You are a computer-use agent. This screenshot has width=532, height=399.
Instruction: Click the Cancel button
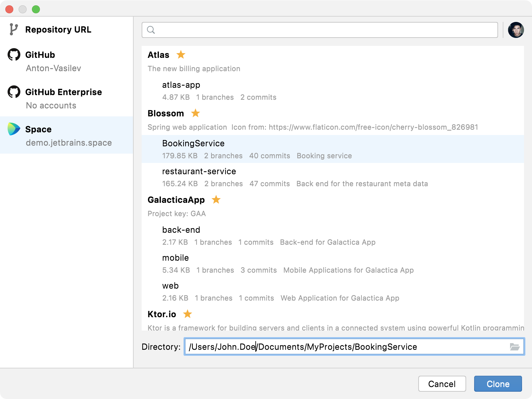[442, 384]
